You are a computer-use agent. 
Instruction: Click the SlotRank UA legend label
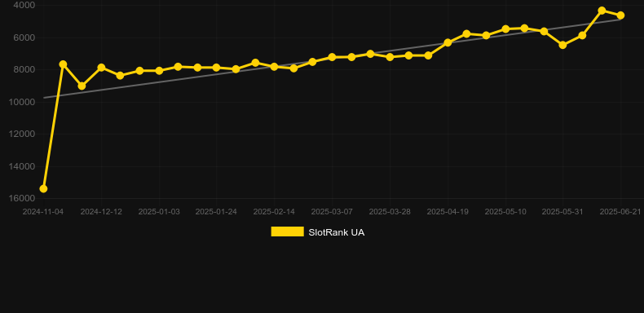337,232
